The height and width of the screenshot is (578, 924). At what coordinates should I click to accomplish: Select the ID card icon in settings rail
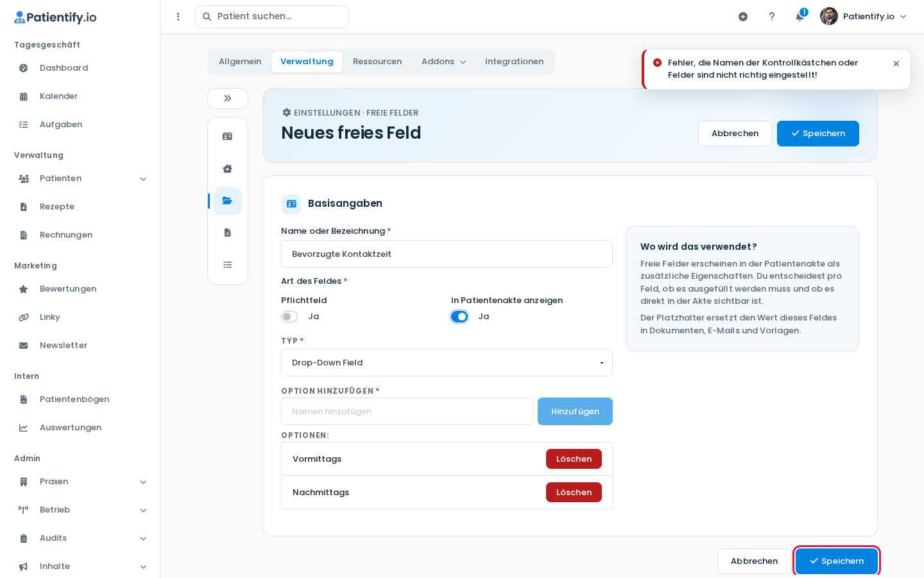(228, 136)
